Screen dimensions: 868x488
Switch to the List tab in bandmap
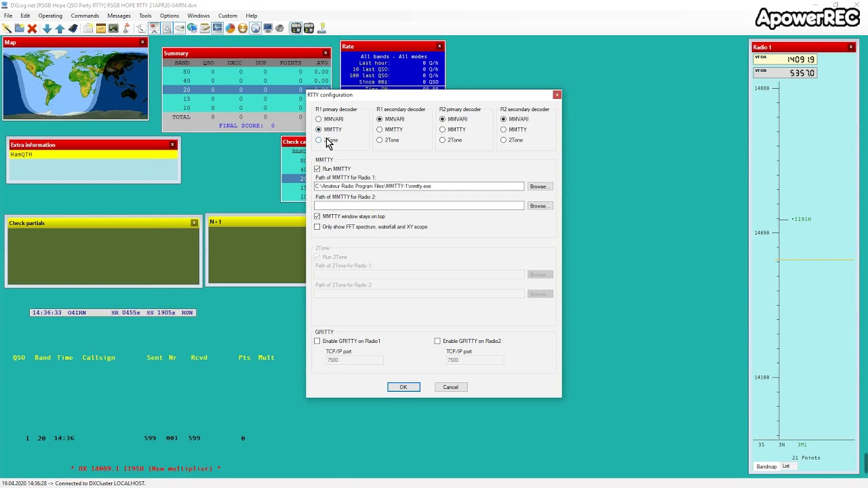(786, 466)
